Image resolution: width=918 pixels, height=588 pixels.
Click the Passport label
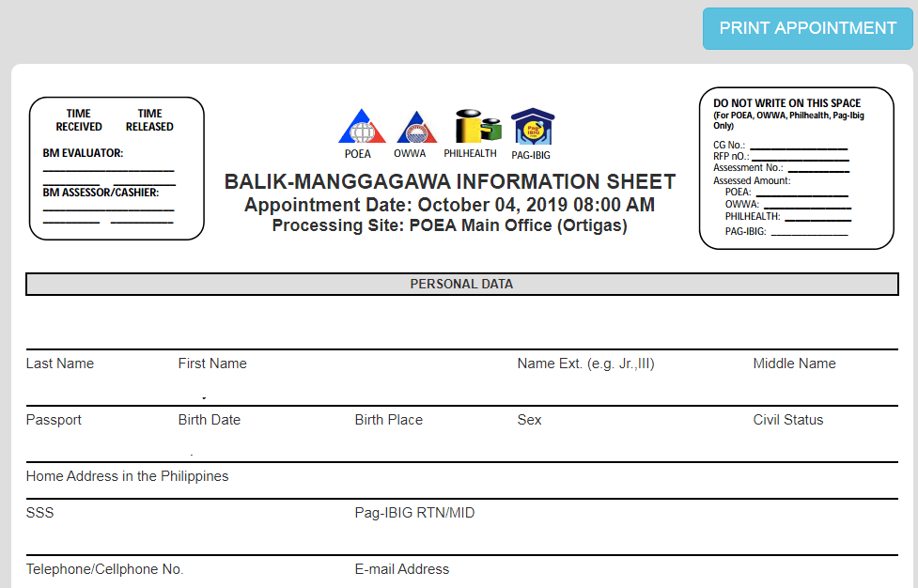click(54, 420)
